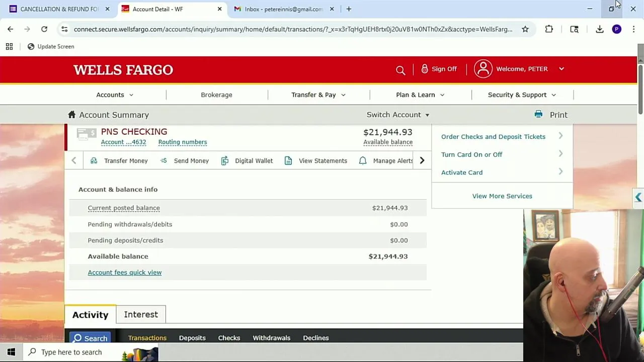Close the Inbox Gmail tab

click(x=332, y=9)
